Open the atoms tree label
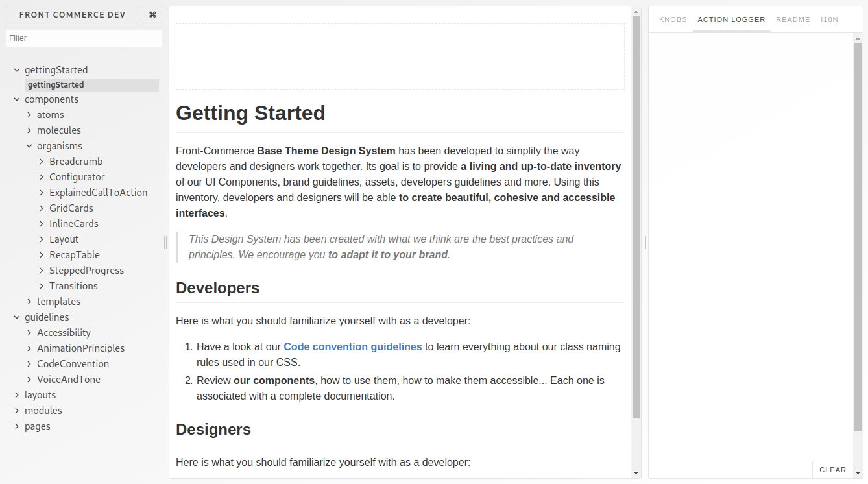 pyautogui.click(x=51, y=115)
